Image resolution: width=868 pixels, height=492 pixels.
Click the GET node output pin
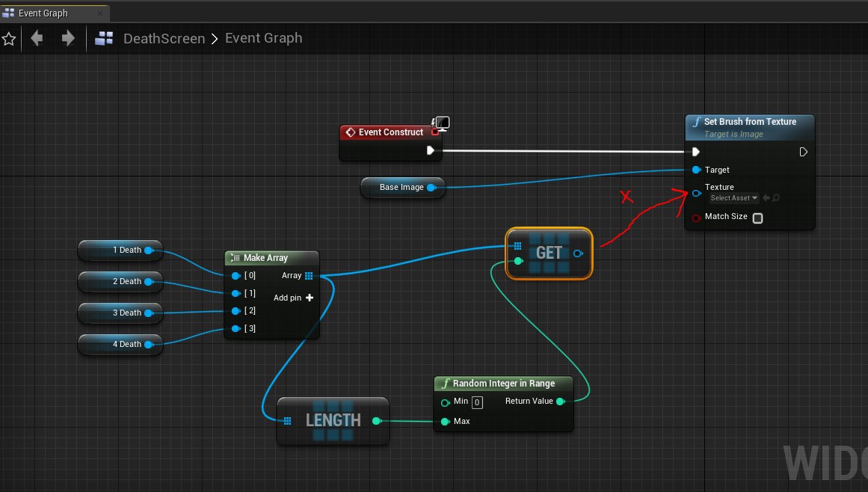(579, 253)
